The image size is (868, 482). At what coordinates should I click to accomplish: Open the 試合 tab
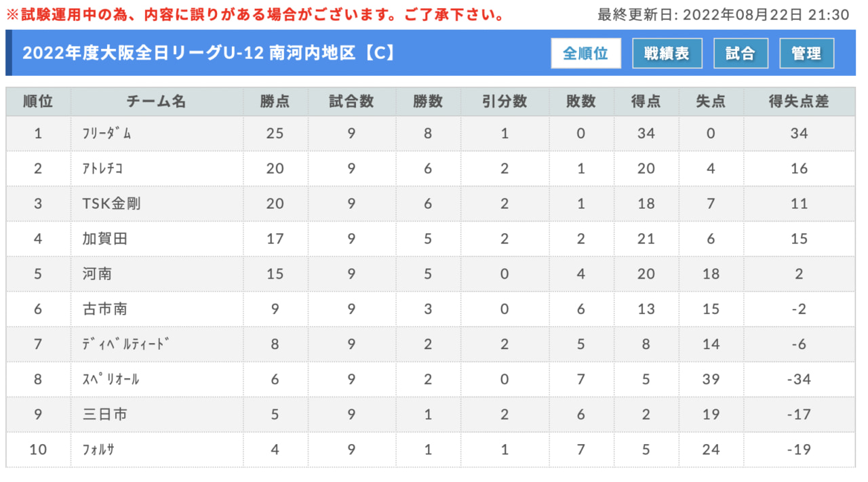(741, 54)
